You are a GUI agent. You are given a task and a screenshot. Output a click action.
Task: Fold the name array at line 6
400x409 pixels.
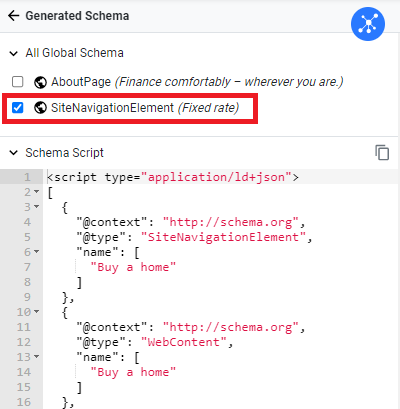36,252
